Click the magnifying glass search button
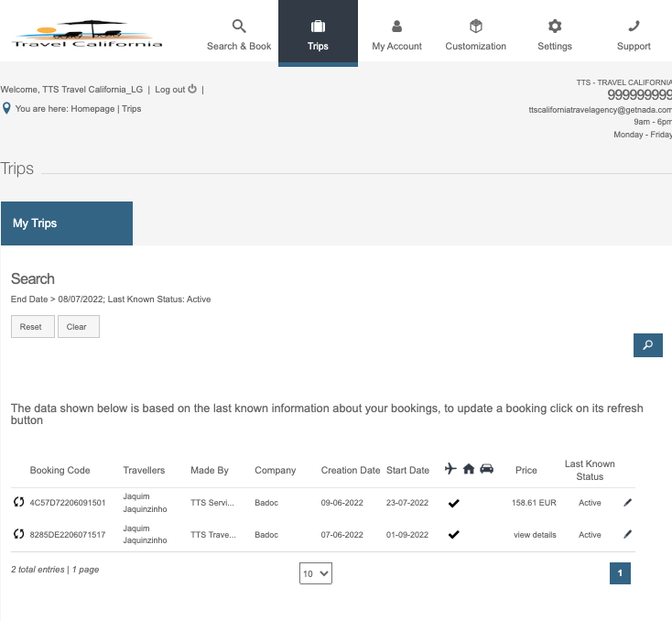 coord(647,345)
